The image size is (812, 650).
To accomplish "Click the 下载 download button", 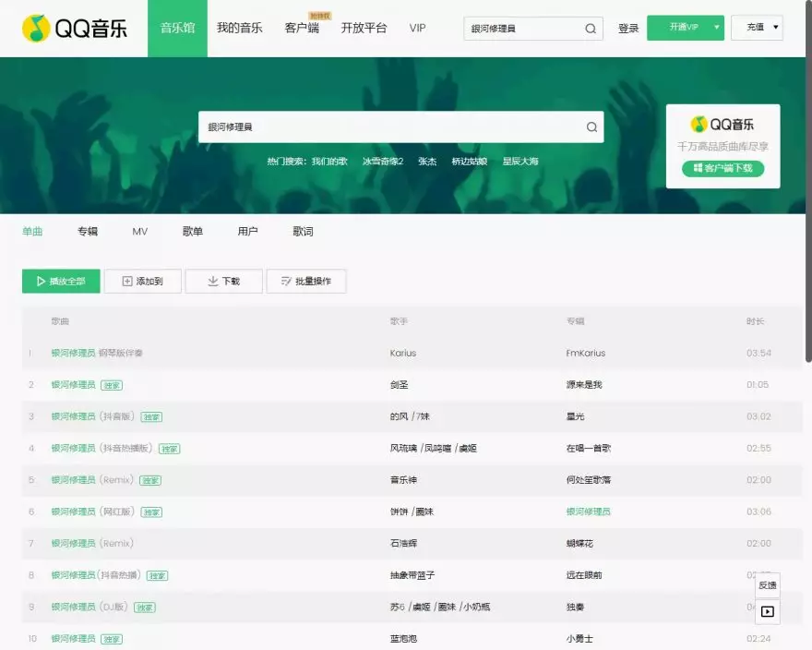I will pos(223,282).
